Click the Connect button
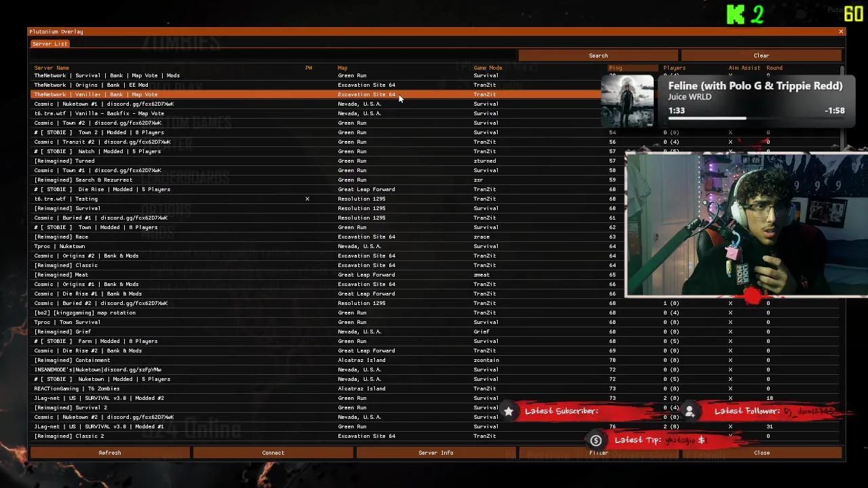 coord(273,453)
